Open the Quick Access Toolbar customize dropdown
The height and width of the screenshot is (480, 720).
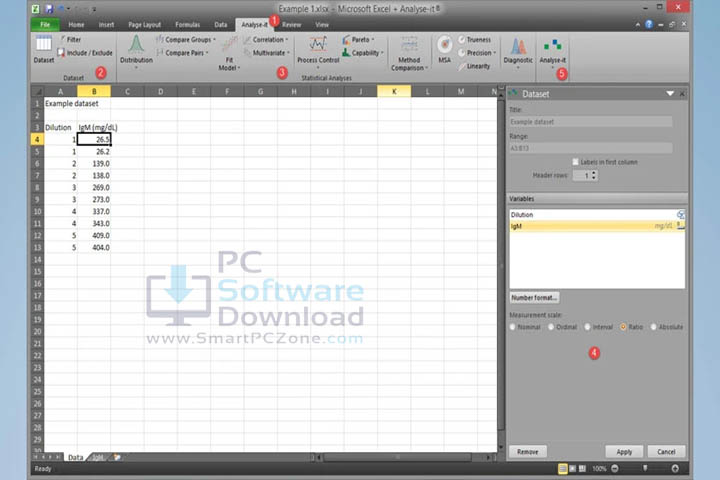(94, 9)
